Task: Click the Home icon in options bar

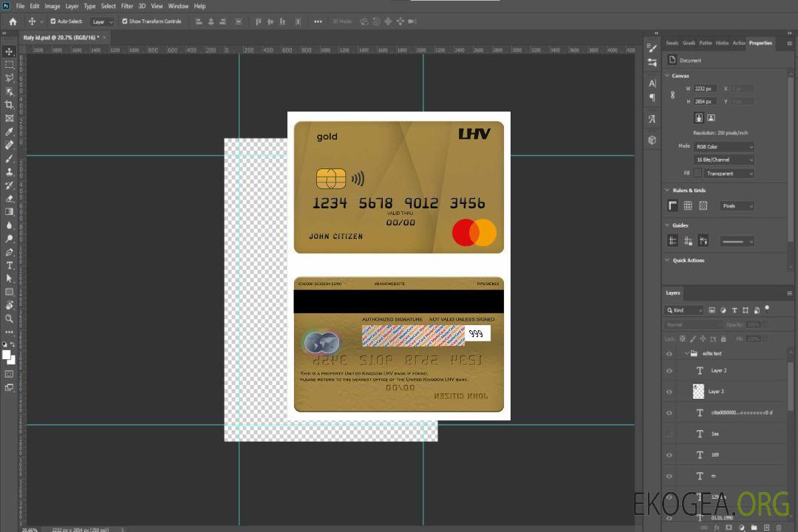Action: tap(13, 21)
